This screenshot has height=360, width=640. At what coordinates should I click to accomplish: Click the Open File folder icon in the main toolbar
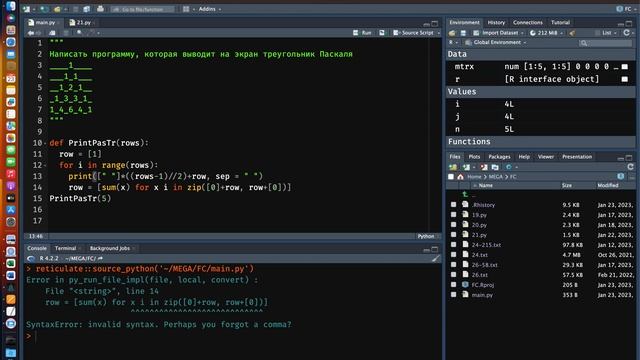coord(57,9)
